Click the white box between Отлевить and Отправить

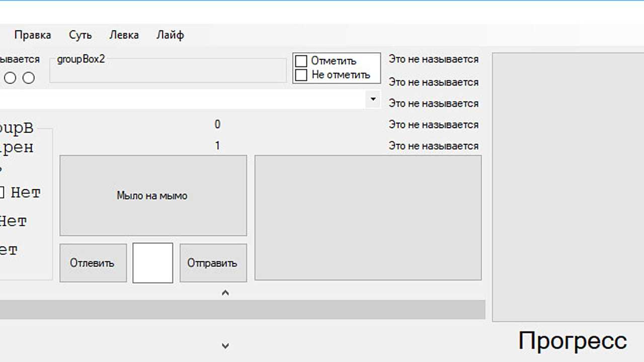[153, 263]
